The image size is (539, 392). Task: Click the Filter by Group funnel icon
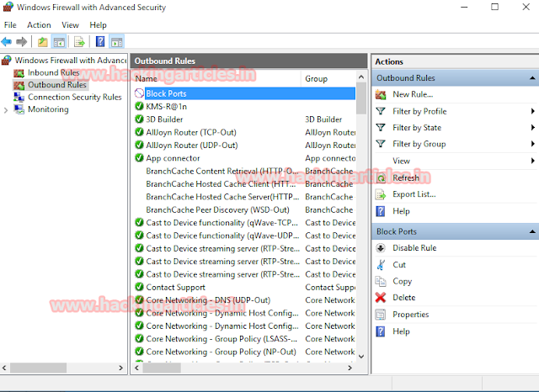[x=381, y=144]
